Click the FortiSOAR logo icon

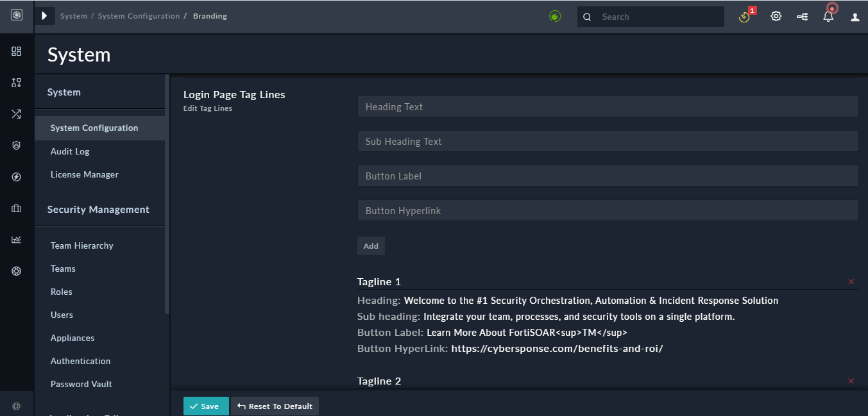[17, 15]
